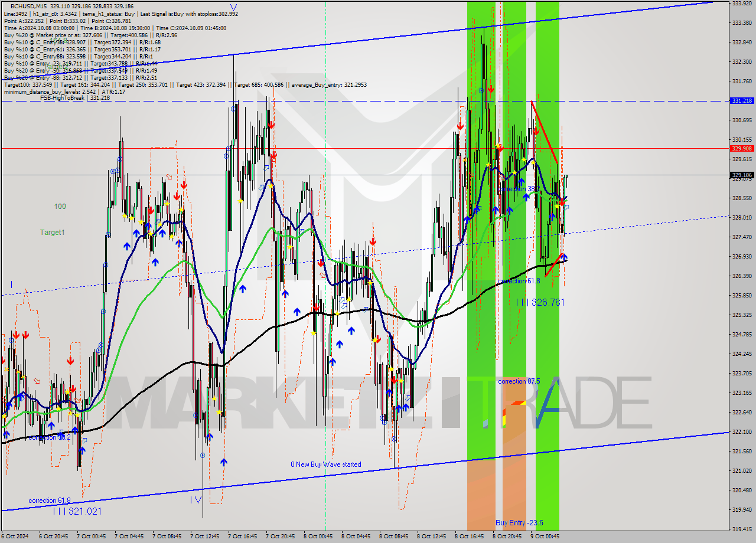Click the '8 Oct 16:45' time axis label
The width and height of the screenshot is (756, 543).
point(468,537)
